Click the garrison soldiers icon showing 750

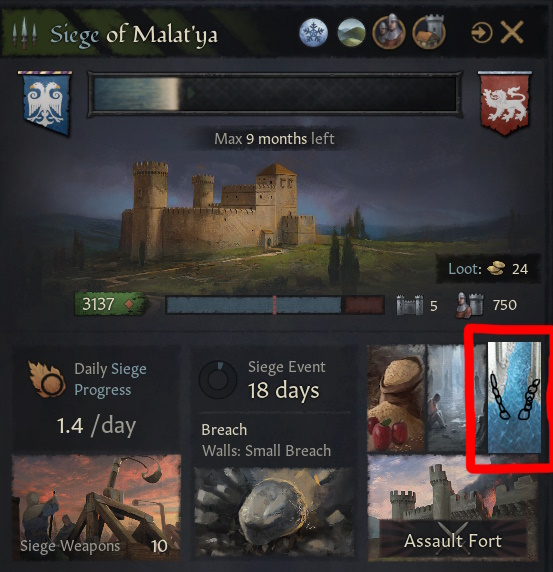470,305
